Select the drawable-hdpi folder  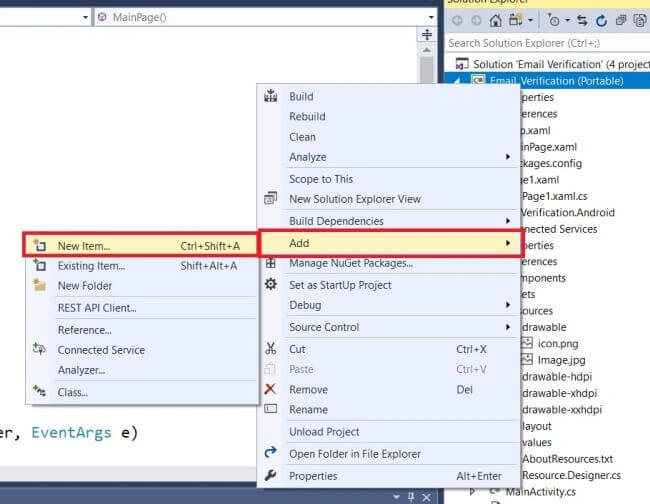[557, 376]
